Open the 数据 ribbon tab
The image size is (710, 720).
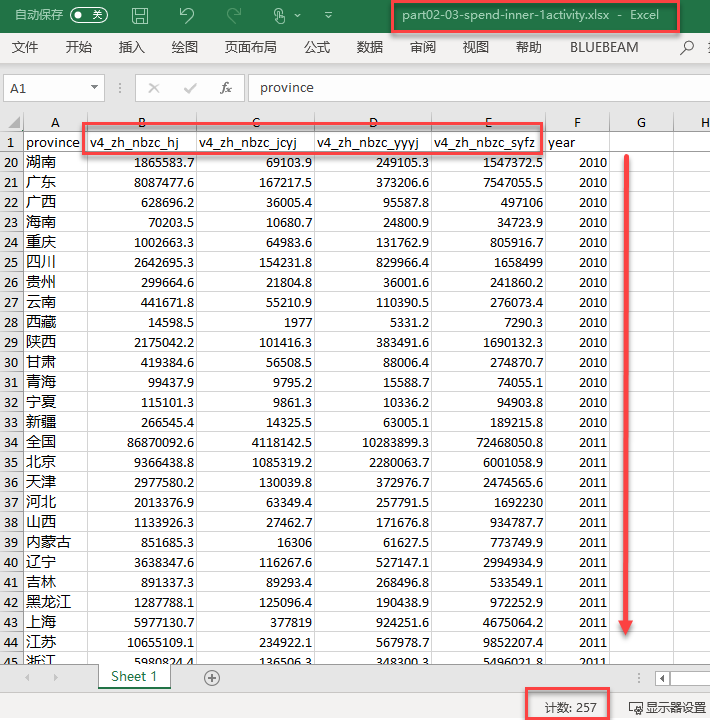click(370, 47)
